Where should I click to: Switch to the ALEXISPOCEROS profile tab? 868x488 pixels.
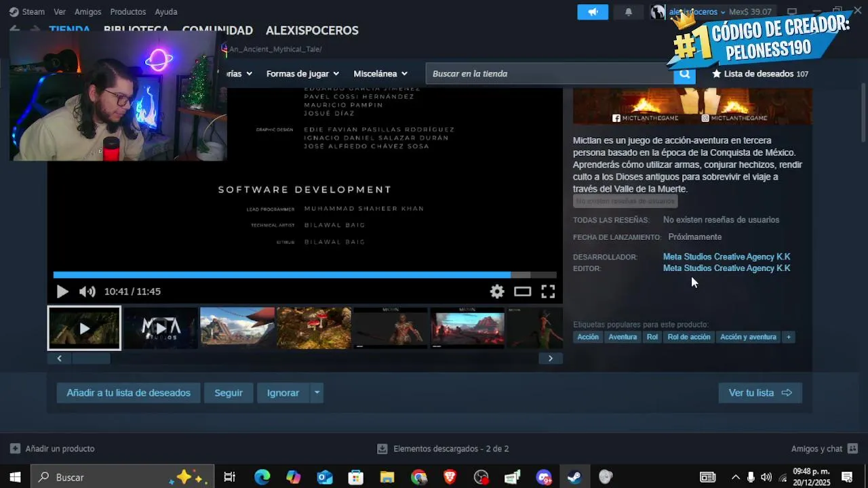click(312, 30)
